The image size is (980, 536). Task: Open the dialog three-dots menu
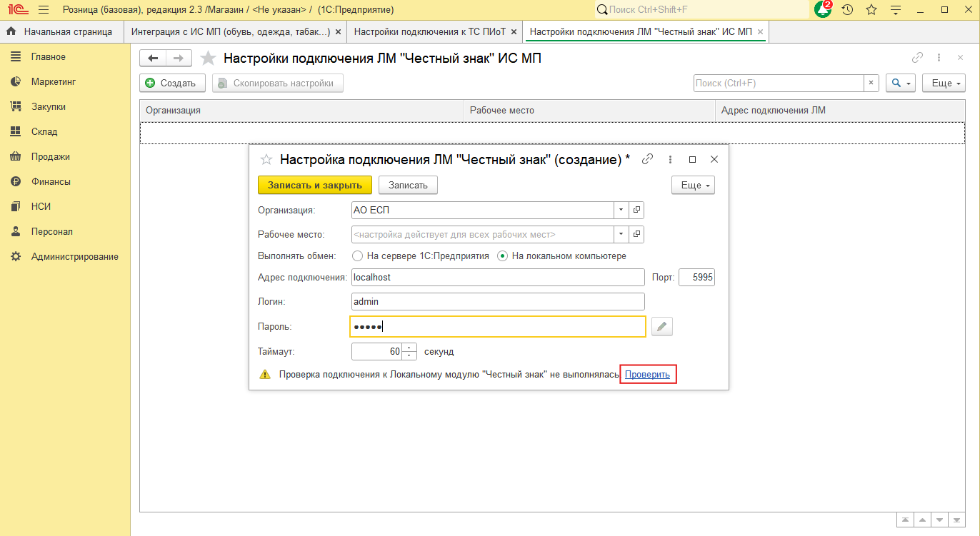[670, 160]
